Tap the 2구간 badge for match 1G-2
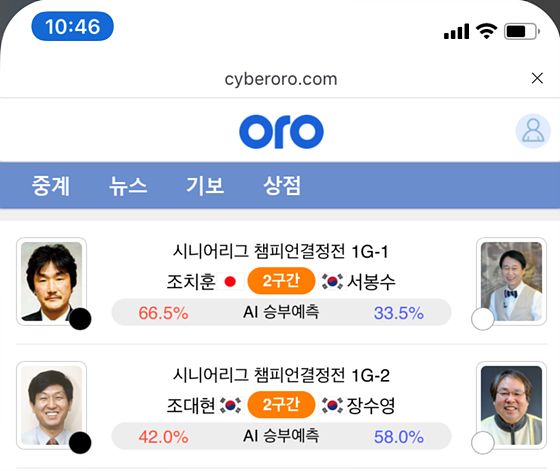The height and width of the screenshot is (471, 560). 281,405
